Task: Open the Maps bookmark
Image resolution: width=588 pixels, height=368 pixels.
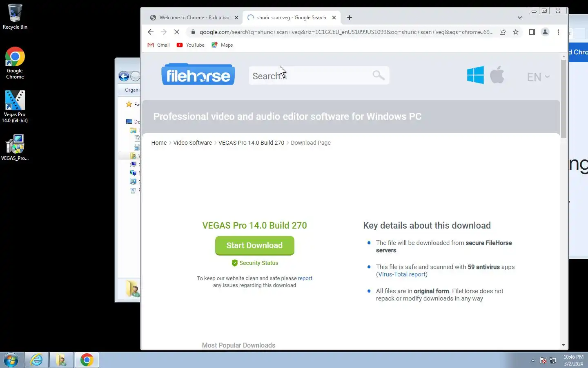Action: pos(222,45)
